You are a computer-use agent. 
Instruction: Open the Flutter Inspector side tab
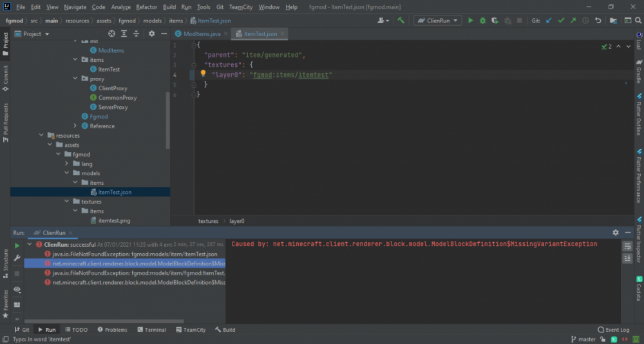[x=639, y=240]
